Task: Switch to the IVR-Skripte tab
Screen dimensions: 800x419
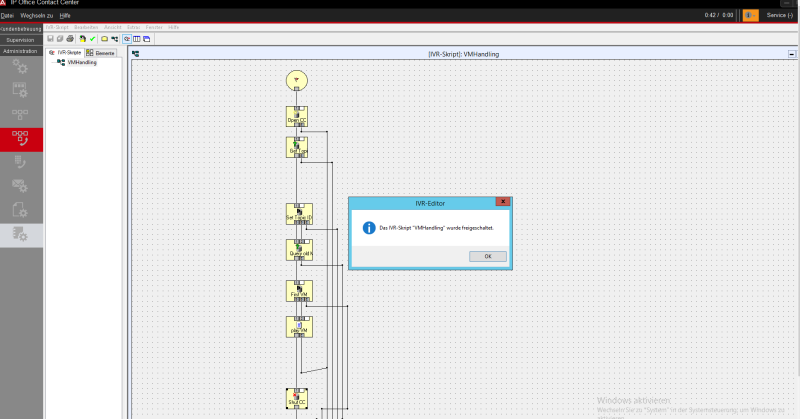Action: coord(65,53)
